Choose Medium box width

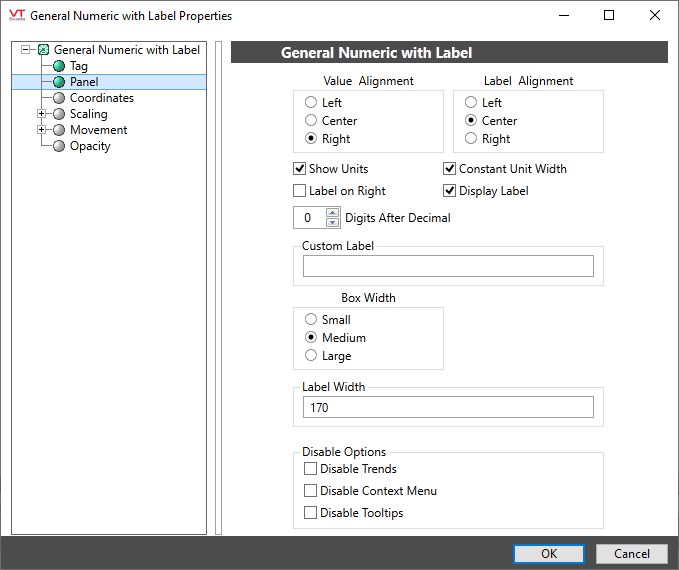[x=311, y=337]
